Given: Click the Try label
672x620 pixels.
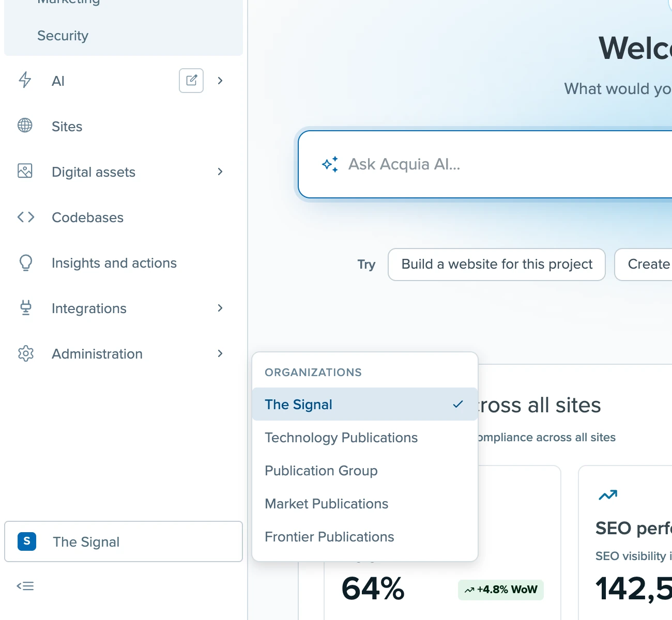Looking at the screenshot, I should click(366, 265).
